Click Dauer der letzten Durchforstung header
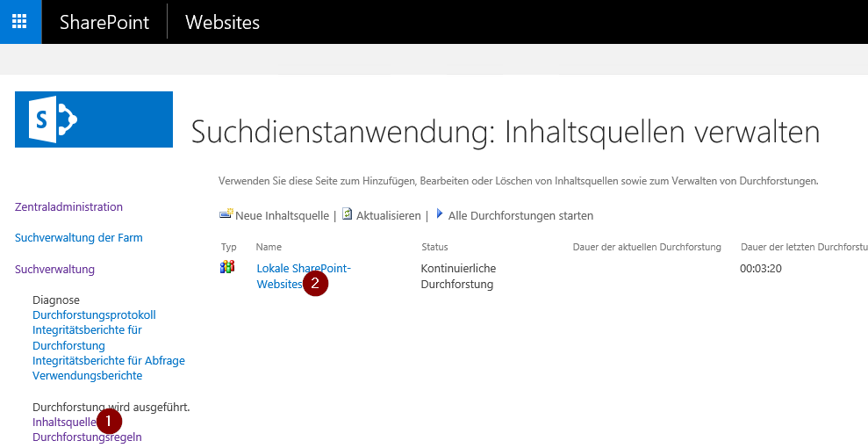The height and width of the screenshot is (448, 868). 804,247
